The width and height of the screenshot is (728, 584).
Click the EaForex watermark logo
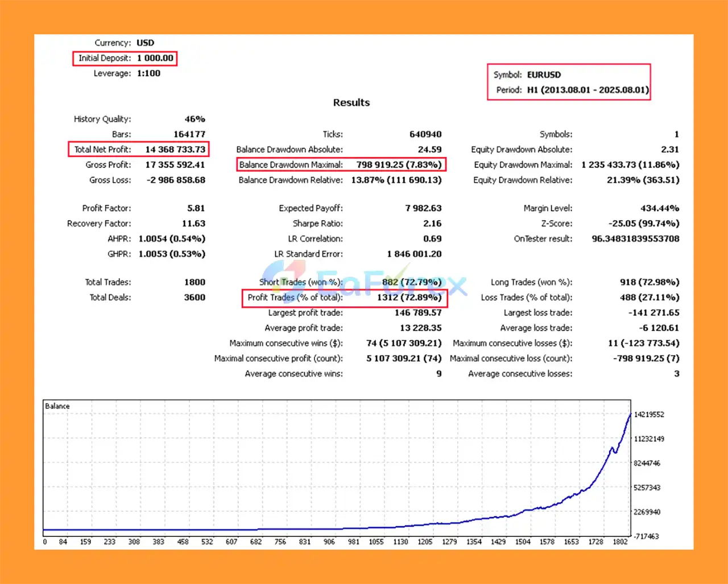(x=364, y=281)
